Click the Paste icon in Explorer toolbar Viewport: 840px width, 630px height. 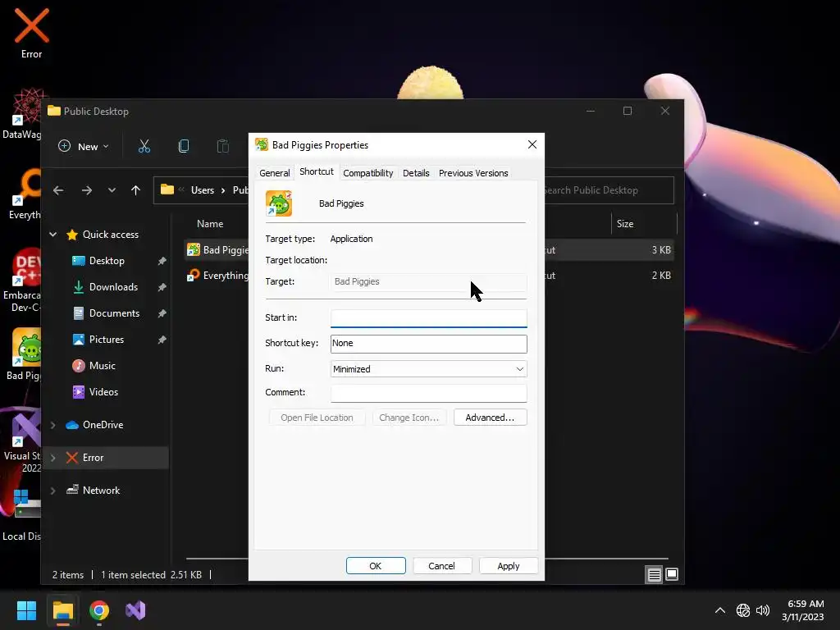pyautogui.click(x=223, y=146)
